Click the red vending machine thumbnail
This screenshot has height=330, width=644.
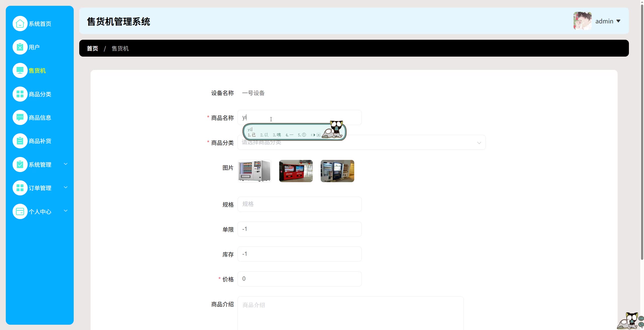coord(296,171)
